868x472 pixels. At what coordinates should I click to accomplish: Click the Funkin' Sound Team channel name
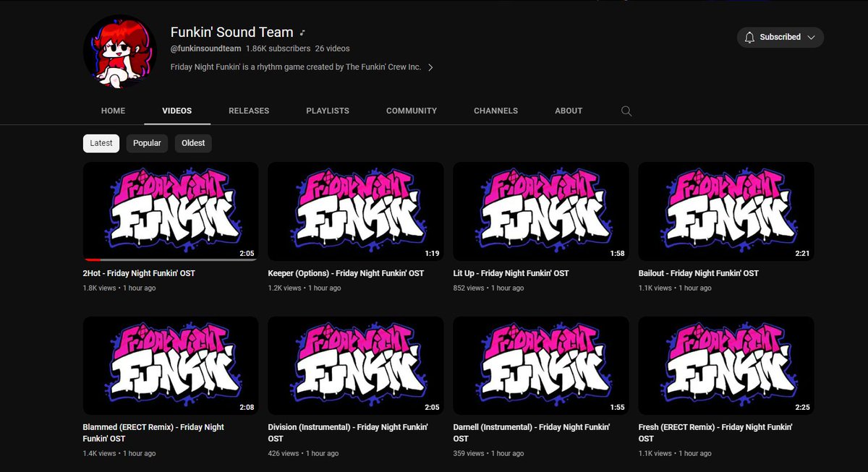232,33
